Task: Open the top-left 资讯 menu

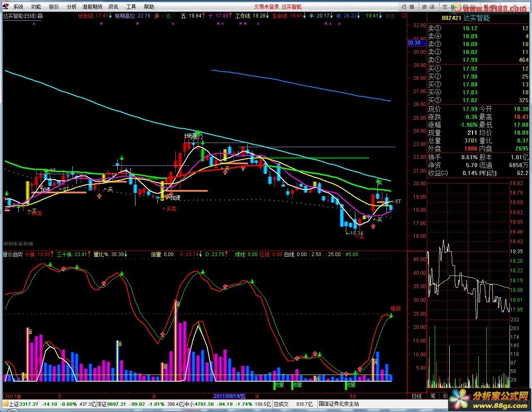Action: point(113,7)
